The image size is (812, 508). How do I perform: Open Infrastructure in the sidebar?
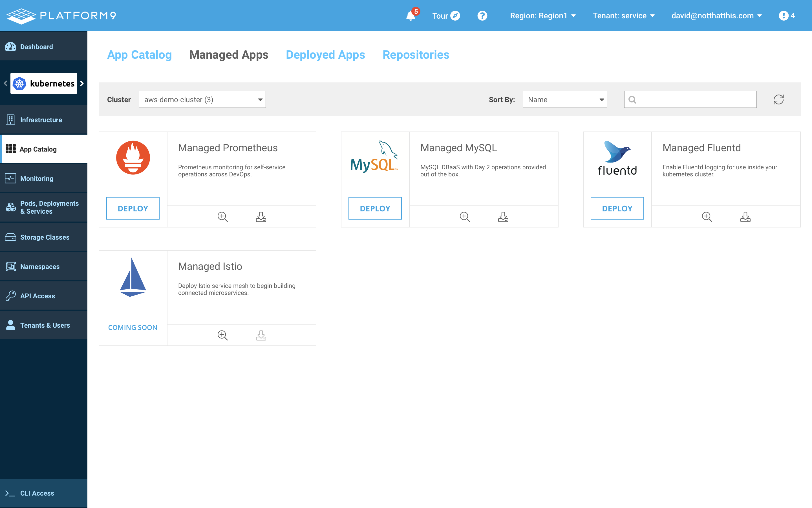coord(44,120)
